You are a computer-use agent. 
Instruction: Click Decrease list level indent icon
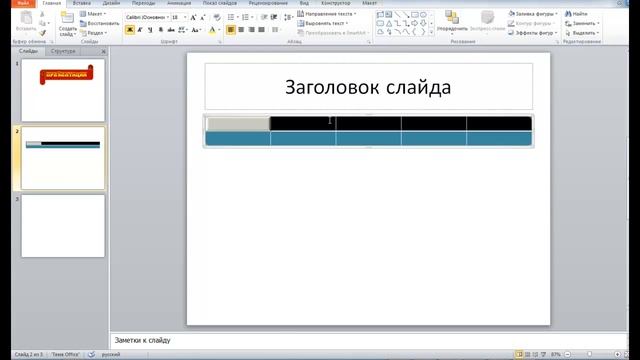tap(264, 17)
